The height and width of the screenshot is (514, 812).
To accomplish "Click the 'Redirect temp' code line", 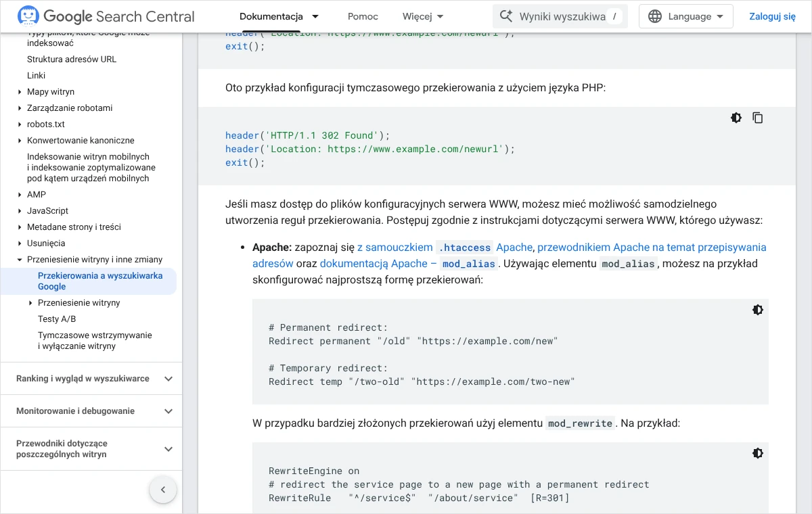I will pos(422,381).
